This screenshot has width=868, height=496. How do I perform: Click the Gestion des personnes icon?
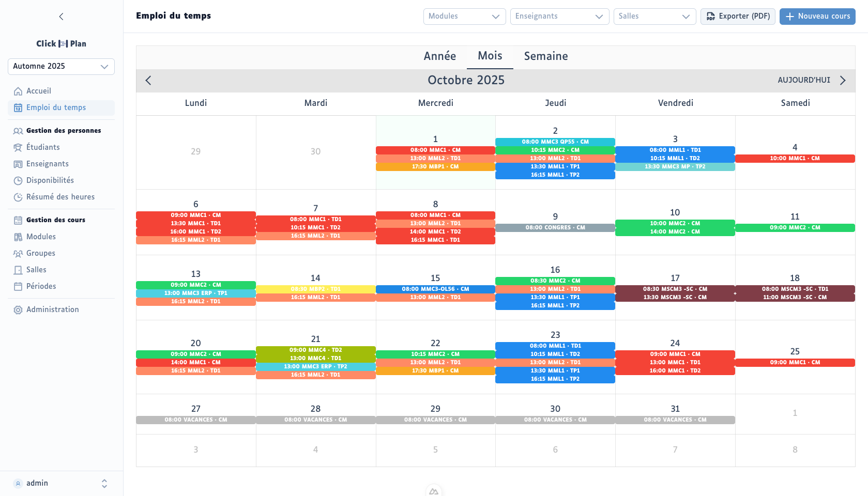(18, 131)
